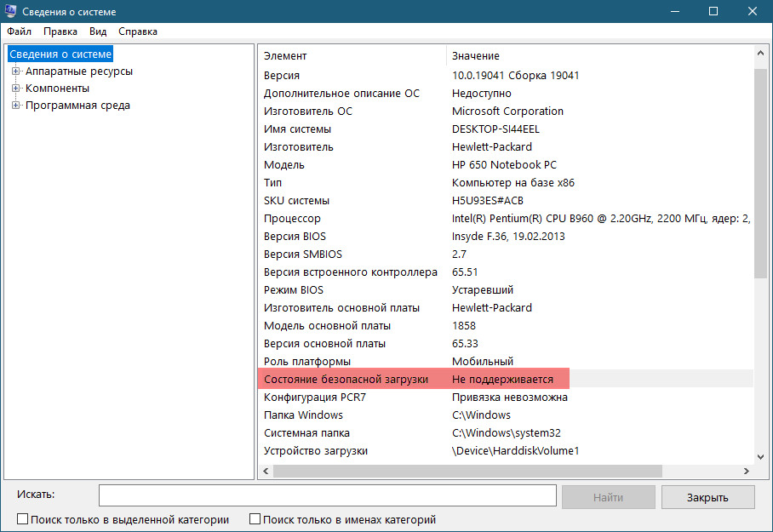
Task: Click the Intel Pentium CPU B960 value
Action: tap(601, 219)
